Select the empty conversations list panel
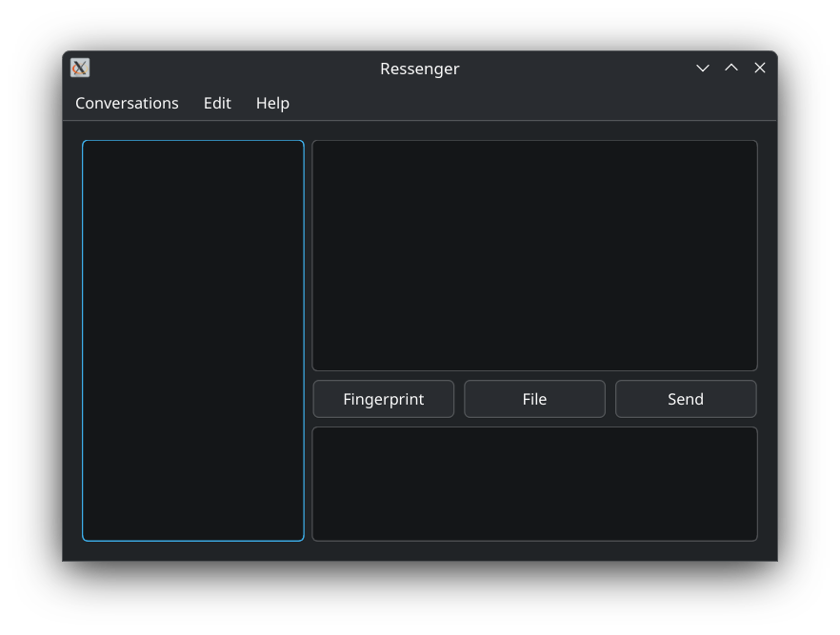840x635 pixels. [x=193, y=341]
